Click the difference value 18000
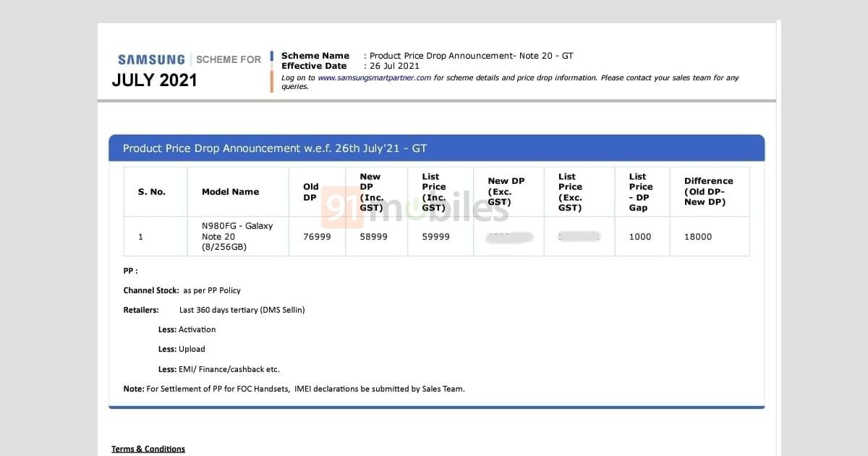Image resolution: width=868 pixels, height=456 pixels. tap(698, 237)
